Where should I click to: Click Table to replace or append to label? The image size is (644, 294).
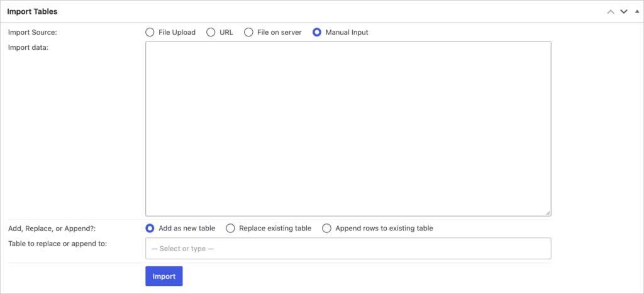coord(57,244)
